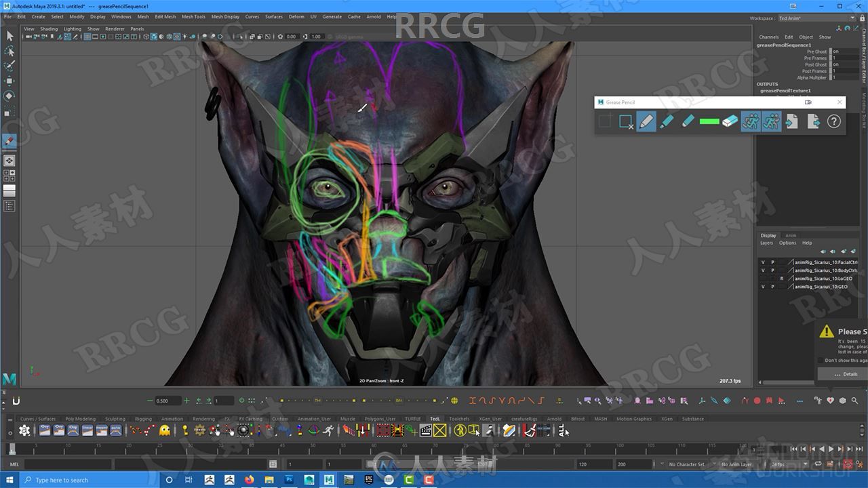This screenshot has width=868, height=488.
Task: Open Script Editor icon beside command line
Action: coord(273,464)
